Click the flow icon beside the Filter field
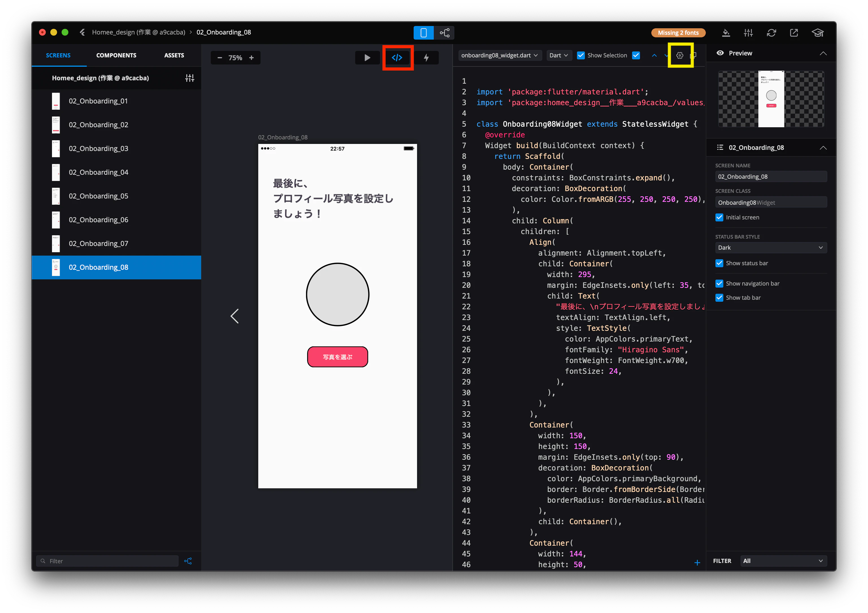Image resolution: width=868 pixels, height=613 pixels. [x=188, y=561]
